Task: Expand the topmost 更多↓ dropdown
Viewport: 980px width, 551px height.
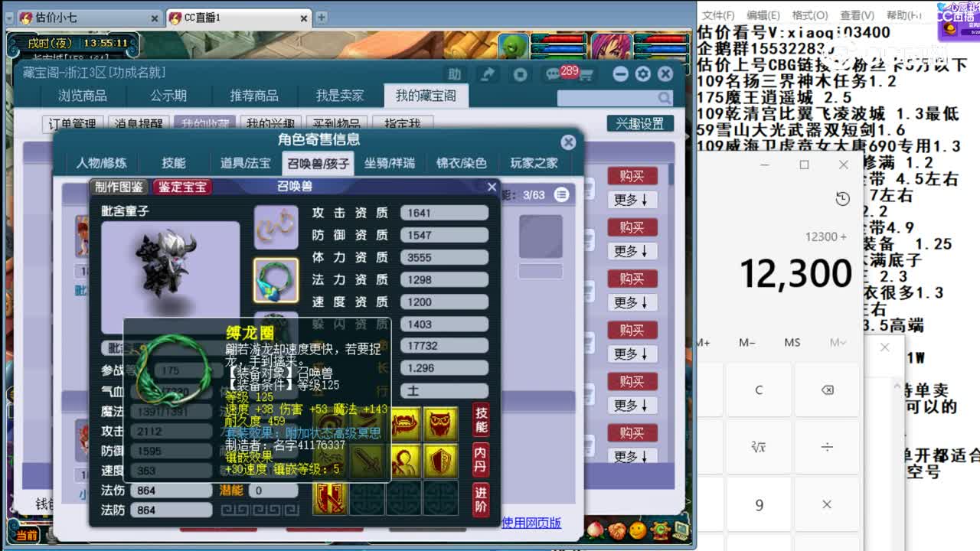Action: 632,200
